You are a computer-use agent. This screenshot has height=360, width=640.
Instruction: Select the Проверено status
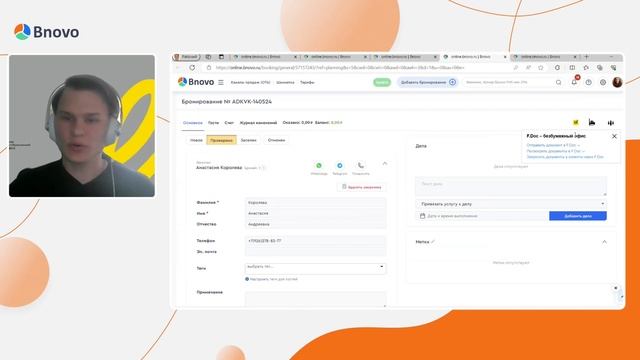pyautogui.click(x=221, y=140)
